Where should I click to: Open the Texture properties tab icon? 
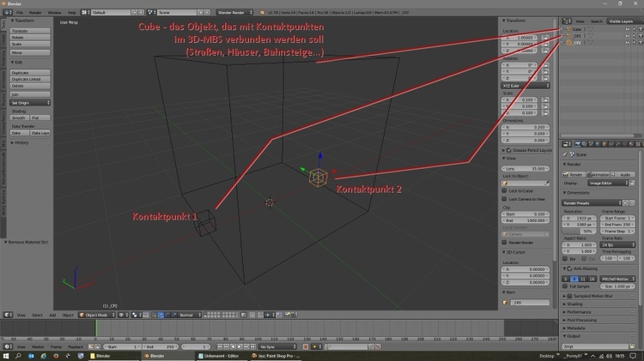[x=638, y=144]
